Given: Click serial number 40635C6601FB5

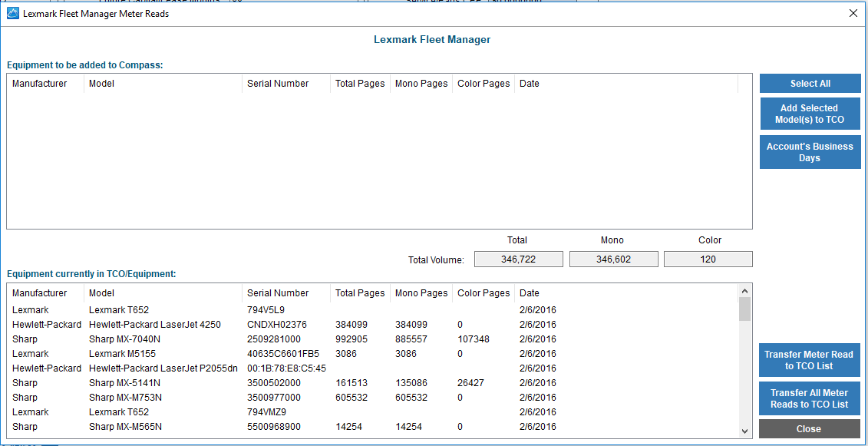Looking at the screenshot, I should click(283, 353).
